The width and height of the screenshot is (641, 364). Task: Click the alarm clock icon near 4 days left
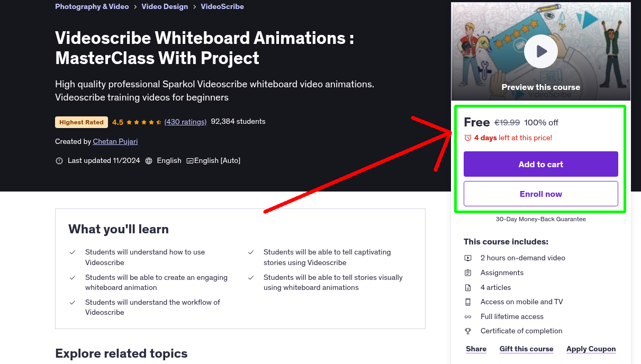click(x=467, y=138)
